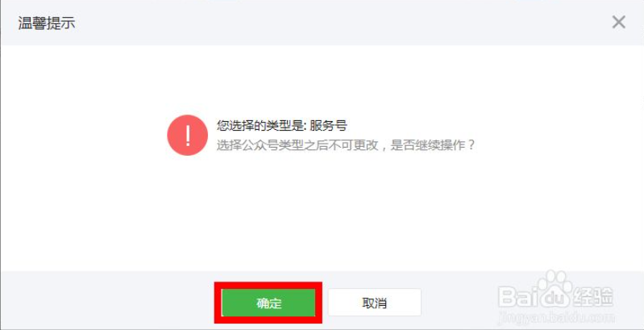644x330 pixels.
Task: Click the red circular warning icon
Action: click(x=187, y=136)
